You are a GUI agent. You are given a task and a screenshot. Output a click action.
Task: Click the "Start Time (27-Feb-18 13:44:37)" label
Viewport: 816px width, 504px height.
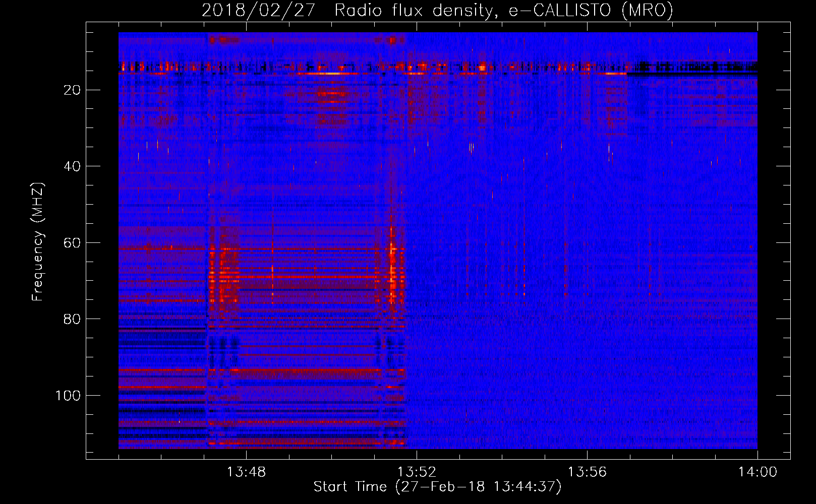pyautogui.click(x=437, y=487)
